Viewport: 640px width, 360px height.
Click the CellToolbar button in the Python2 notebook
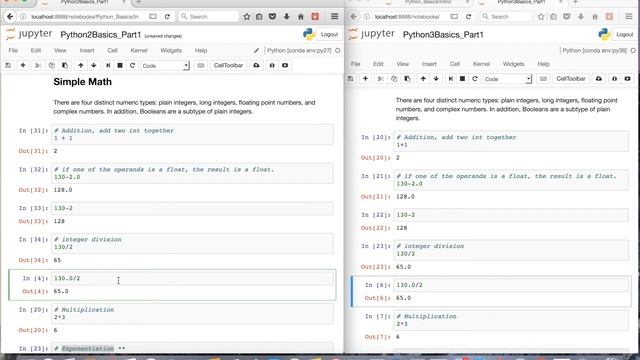pyautogui.click(x=229, y=65)
